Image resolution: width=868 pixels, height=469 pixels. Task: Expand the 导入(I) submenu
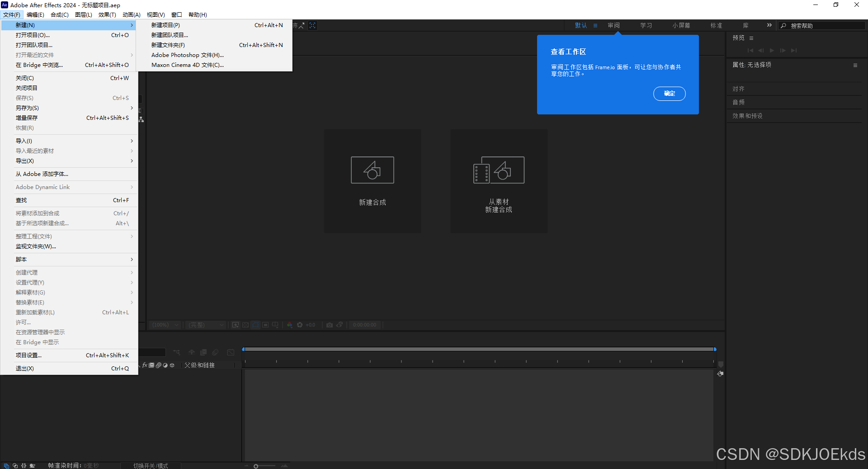(69, 141)
